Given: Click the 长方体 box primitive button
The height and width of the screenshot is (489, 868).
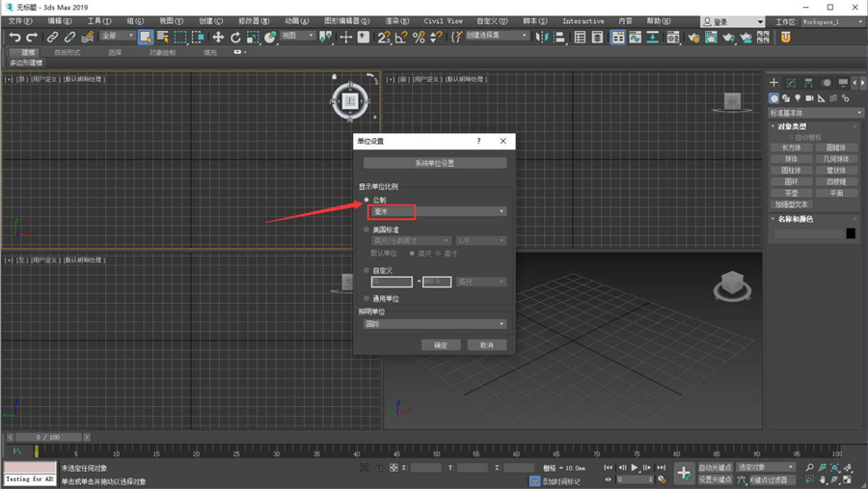Looking at the screenshot, I should tap(791, 148).
